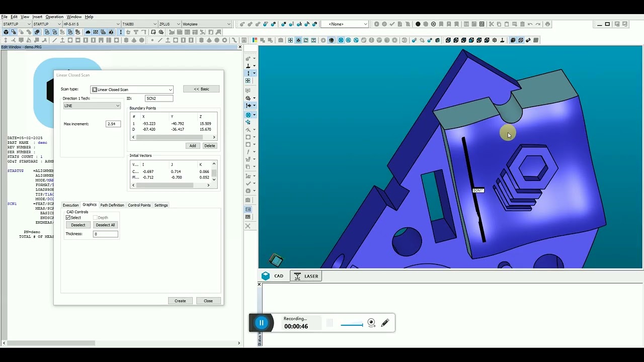Click the X icon at vertical toolbar bottom

point(248,226)
